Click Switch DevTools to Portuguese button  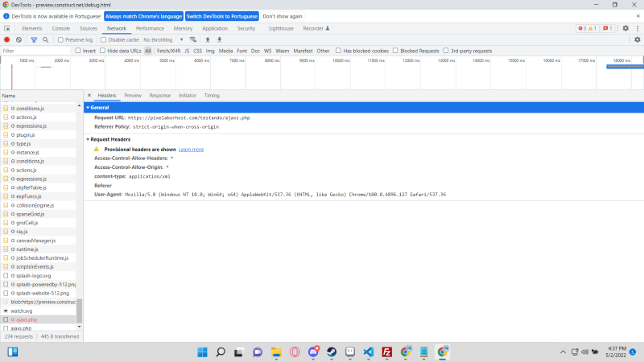220,16
